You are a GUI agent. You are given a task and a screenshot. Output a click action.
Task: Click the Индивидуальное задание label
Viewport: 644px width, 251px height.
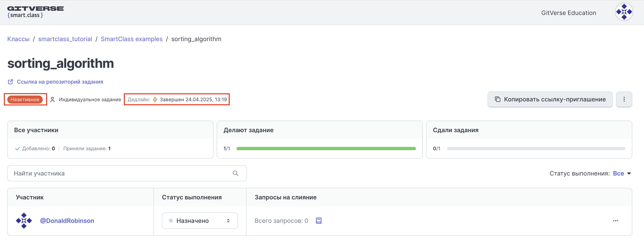[90, 100]
